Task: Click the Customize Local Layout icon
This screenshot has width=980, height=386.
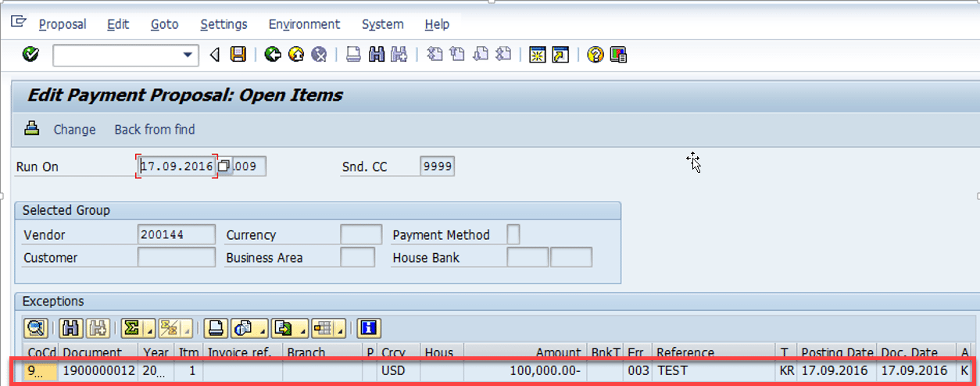Action: pos(619,55)
